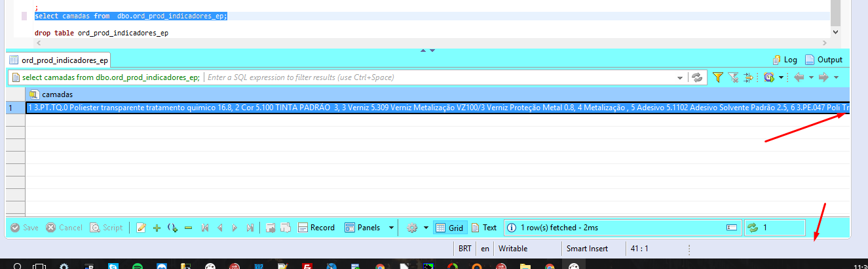Refresh the result row count

[x=753, y=228]
